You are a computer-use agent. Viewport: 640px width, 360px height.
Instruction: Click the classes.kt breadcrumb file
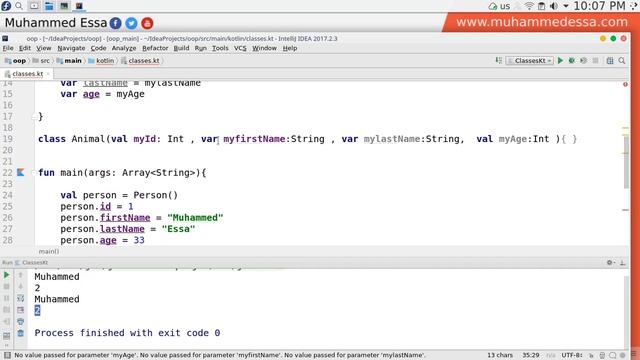tap(140, 60)
